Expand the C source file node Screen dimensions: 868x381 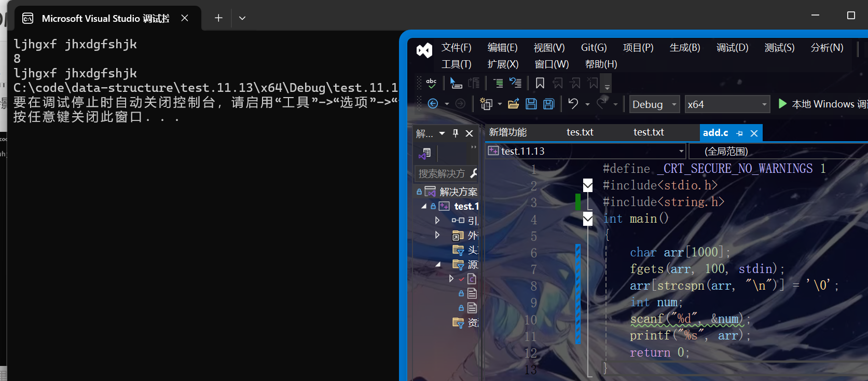coord(451,279)
